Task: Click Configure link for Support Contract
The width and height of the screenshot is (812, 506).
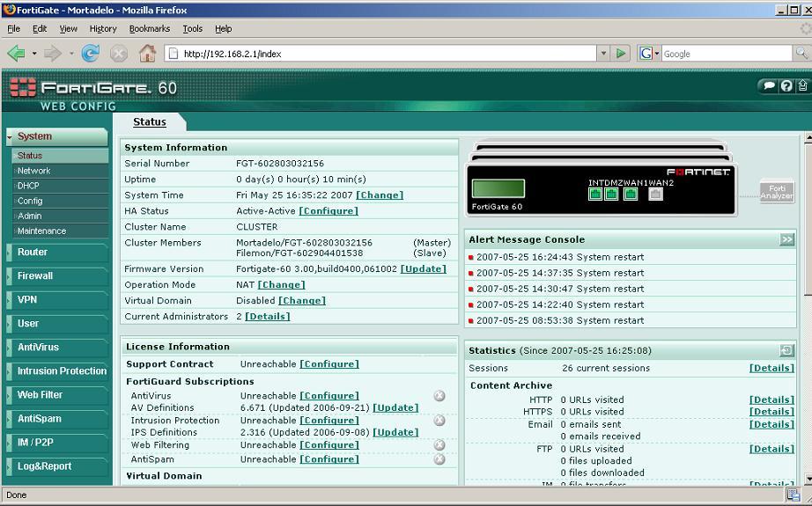Action: (329, 364)
